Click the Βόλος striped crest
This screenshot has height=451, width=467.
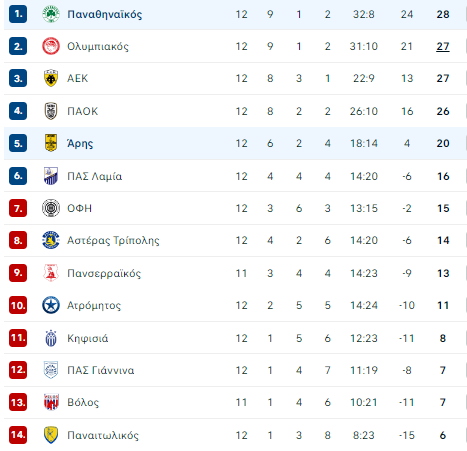point(51,402)
